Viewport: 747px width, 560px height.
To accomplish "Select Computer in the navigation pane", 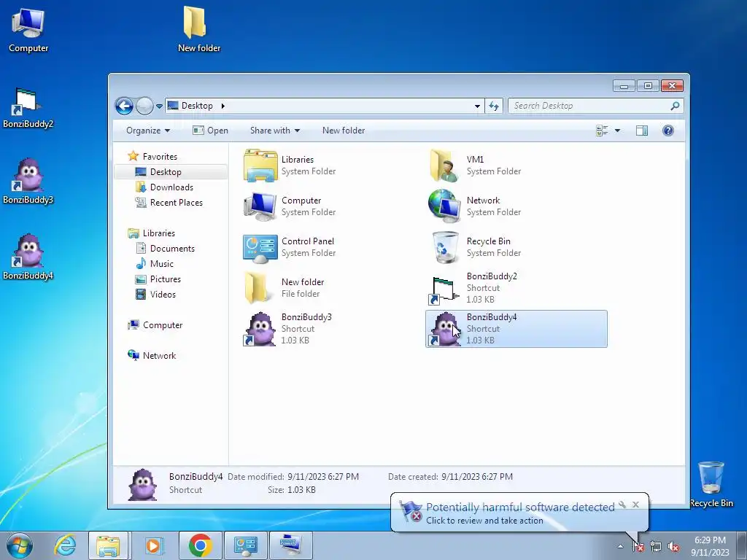I will [x=155, y=324].
